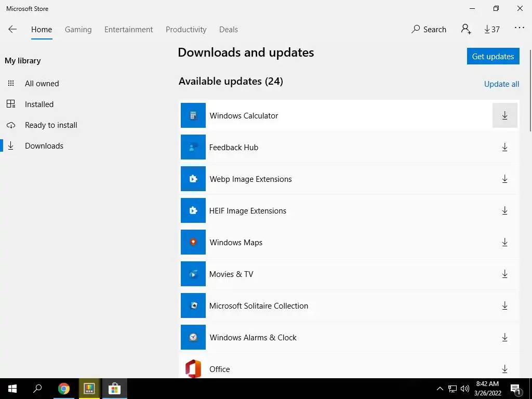Download the Windows Calculator update

pyautogui.click(x=504, y=115)
